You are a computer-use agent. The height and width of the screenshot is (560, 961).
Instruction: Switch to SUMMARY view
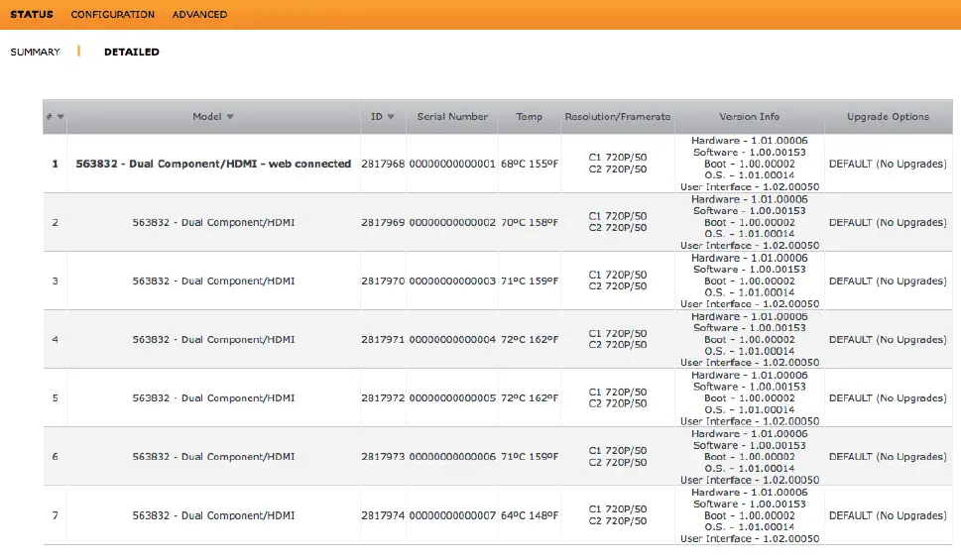click(35, 53)
